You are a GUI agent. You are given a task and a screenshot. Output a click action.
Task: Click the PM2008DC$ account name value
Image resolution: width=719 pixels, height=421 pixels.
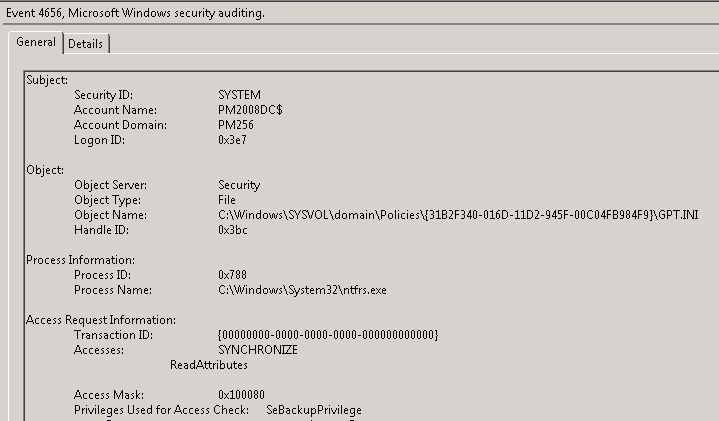(x=250, y=109)
